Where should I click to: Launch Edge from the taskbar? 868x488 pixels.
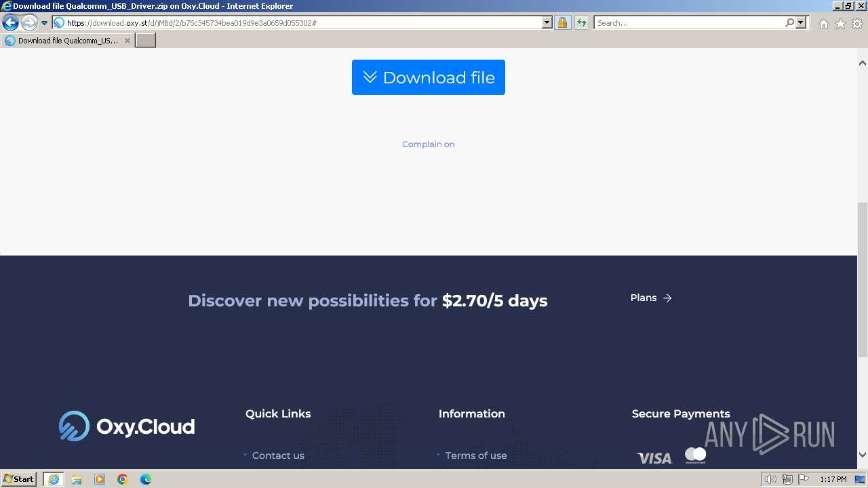(x=146, y=479)
